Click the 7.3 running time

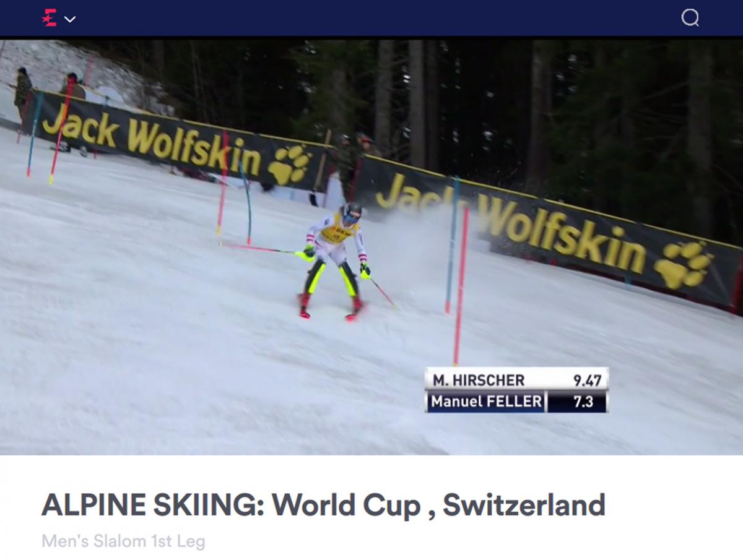pyautogui.click(x=583, y=402)
